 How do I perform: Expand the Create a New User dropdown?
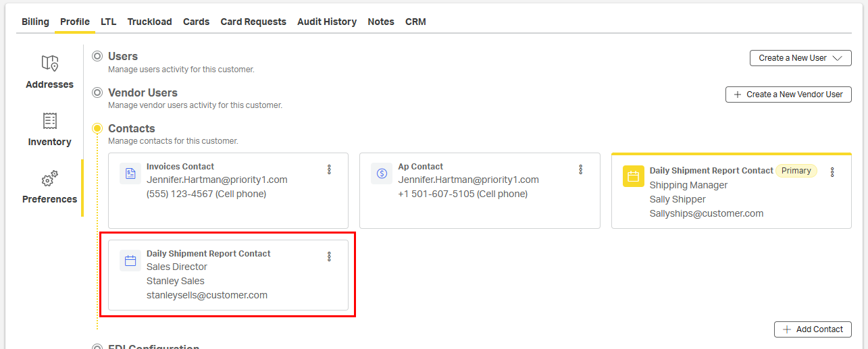coord(800,58)
